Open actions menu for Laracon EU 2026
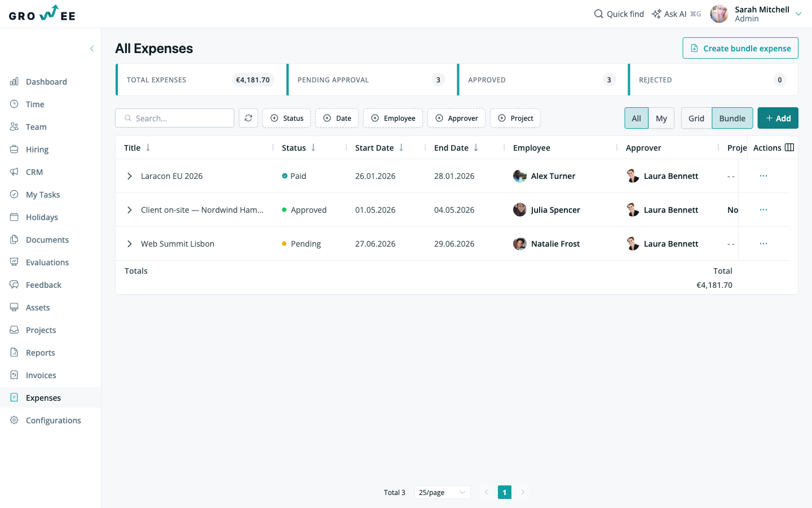 [764, 176]
